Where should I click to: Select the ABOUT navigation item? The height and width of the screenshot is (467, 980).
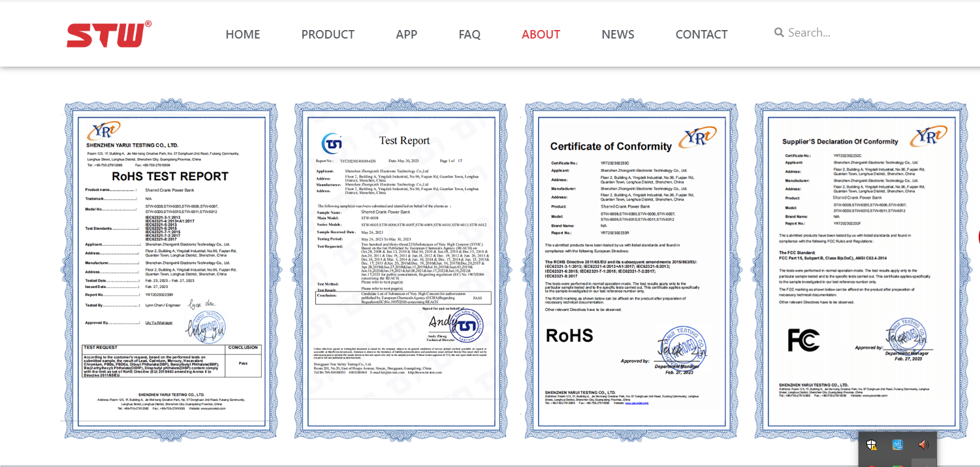[x=541, y=35]
